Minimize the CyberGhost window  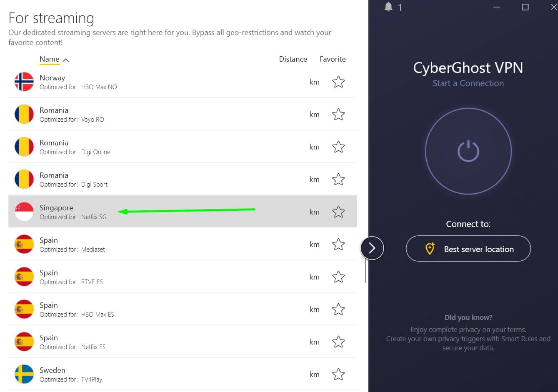click(496, 7)
